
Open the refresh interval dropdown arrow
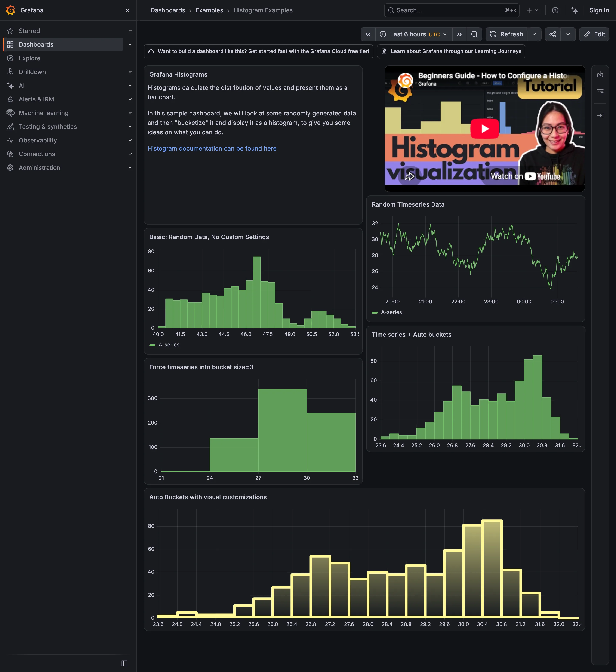click(x=534, y=34)
